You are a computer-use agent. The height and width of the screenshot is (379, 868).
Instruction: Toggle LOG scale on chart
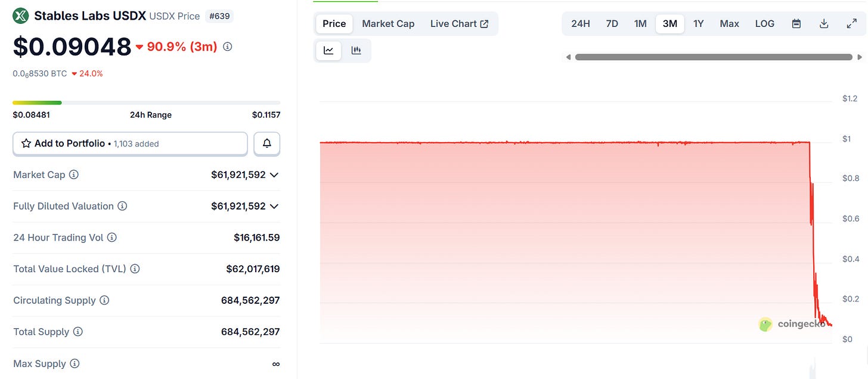tap(764, 24)
